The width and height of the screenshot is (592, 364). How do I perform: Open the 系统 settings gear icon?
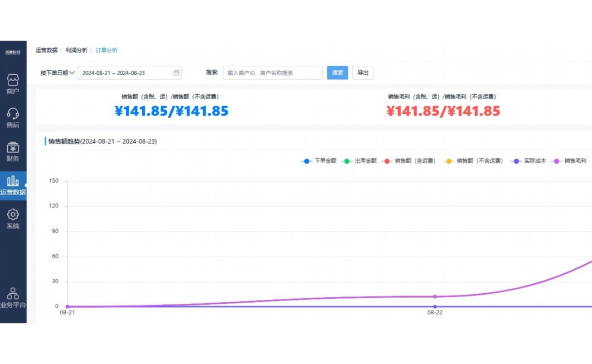tap(13, 215)
